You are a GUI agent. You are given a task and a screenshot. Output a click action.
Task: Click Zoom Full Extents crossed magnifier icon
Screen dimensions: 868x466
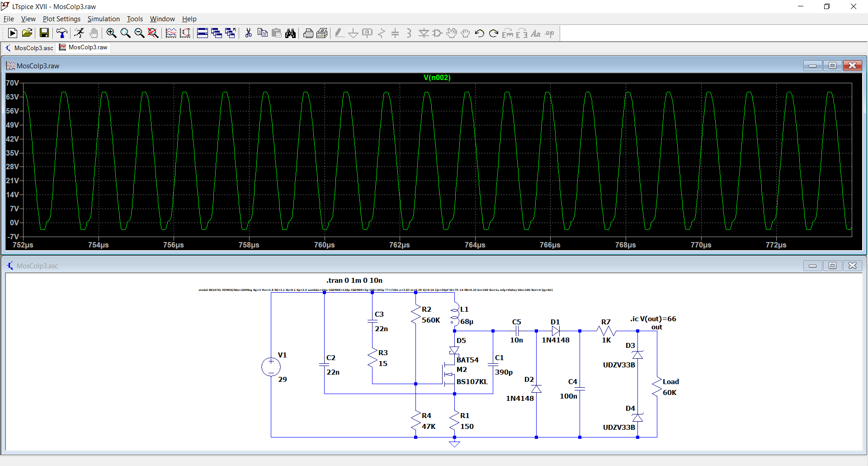pos(153,33)
